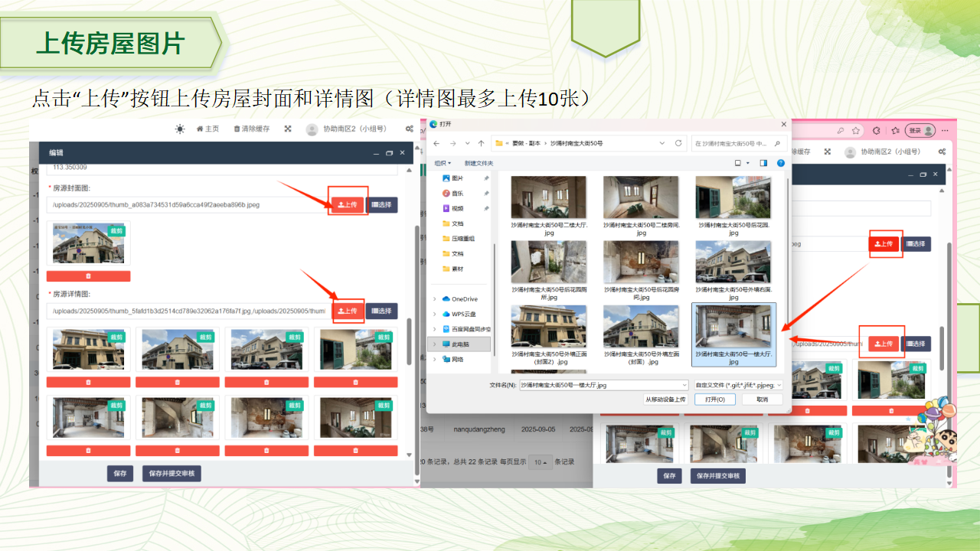Screen dimensions: 980x551
Task: Click the file name input field
Action: 603,385
